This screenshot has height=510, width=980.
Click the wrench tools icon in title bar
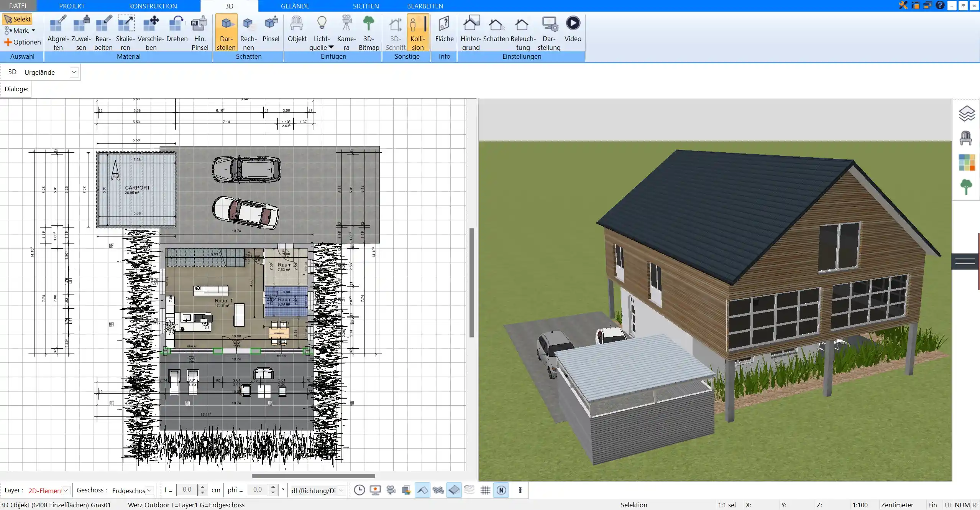tap(903, 5)
